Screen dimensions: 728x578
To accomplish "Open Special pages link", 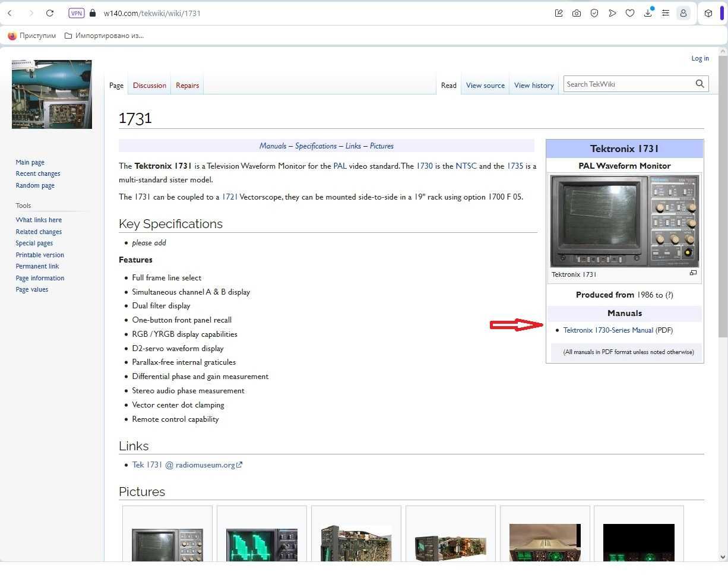I will point(34,243).
